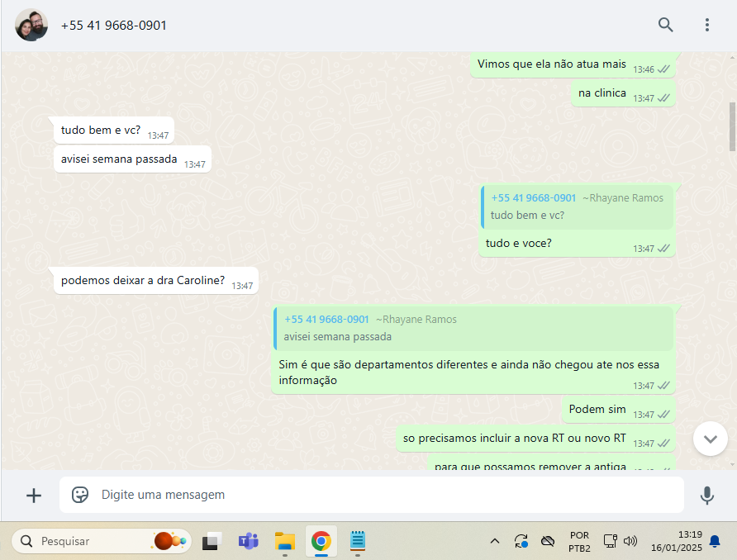Open Notepad app on taskbar
This screenshot has width=737, height=560.
tap(358, 541)
